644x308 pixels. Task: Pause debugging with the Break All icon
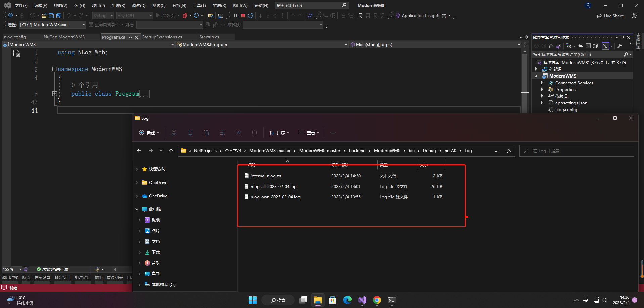[x=236, y=15]
